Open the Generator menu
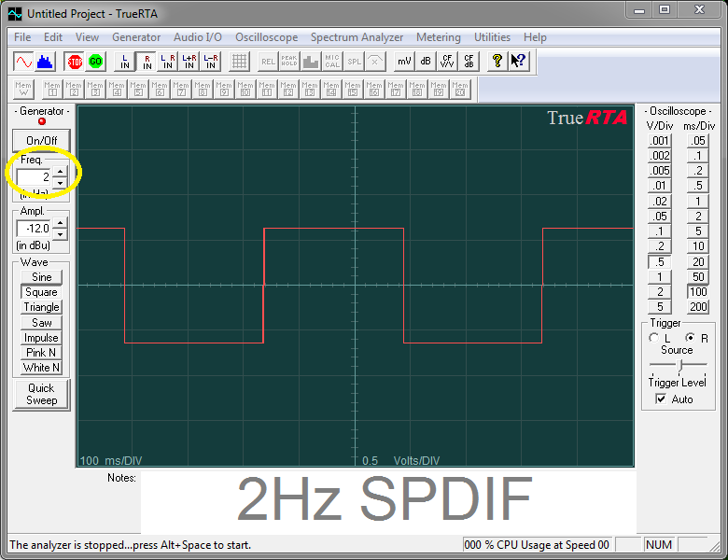The width and height of the screenshot is (728, 560). point(136,37)
